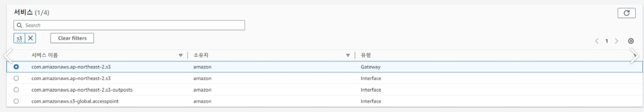Sort by 소유자 column arrow
Viewport: 644px width, 112px height.
[x=348, y=55]
